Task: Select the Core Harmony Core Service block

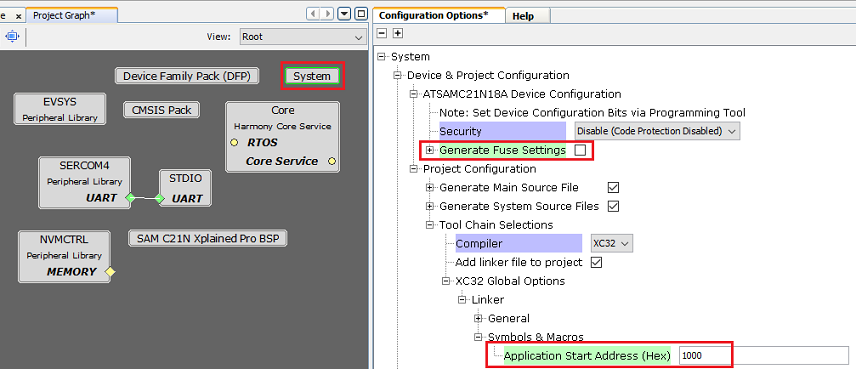Action: coord(282,137)
